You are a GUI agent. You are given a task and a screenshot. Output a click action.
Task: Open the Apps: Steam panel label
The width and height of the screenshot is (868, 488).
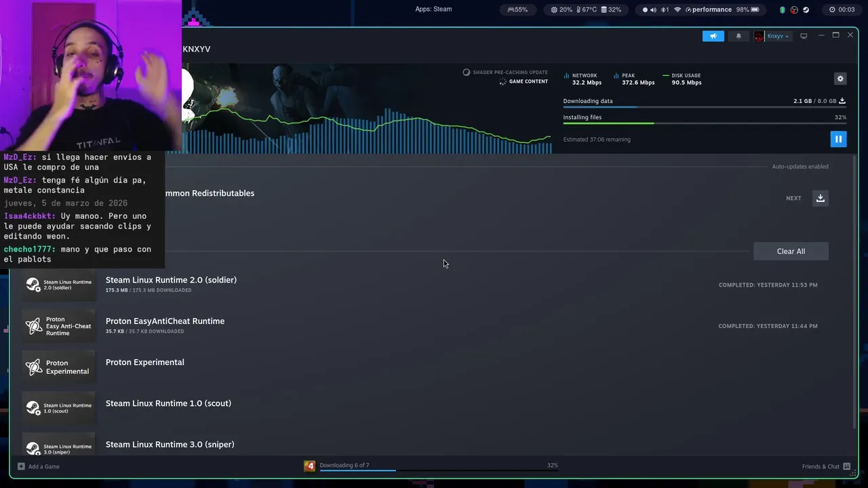433,9
